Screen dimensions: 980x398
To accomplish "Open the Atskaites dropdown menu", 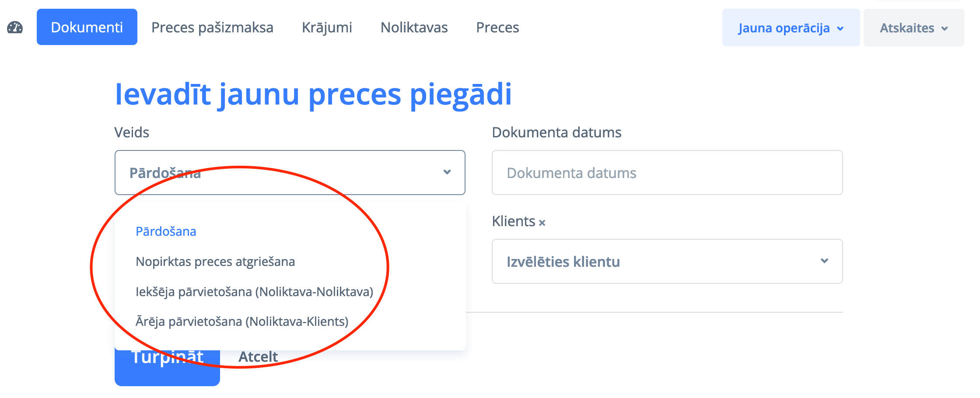I will pos(913,28).
